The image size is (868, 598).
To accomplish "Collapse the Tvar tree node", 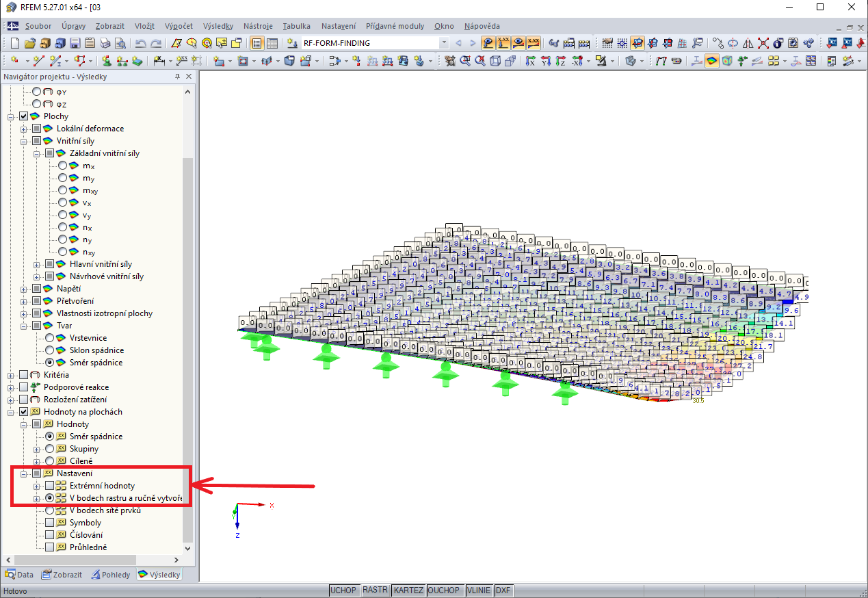I will [24, 326].
